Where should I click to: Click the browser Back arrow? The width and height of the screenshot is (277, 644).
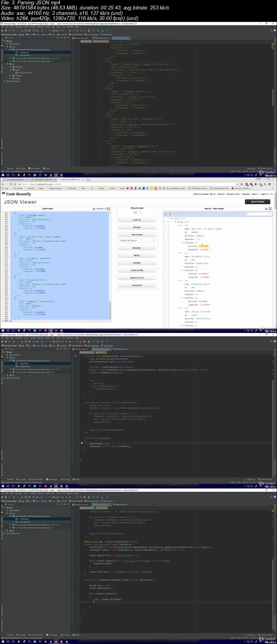pyautogui.click(x=3, y=184)
